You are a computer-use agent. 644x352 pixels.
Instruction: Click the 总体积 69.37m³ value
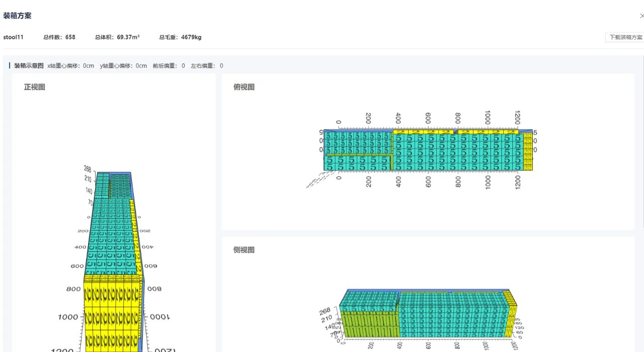tap(117, 37)
